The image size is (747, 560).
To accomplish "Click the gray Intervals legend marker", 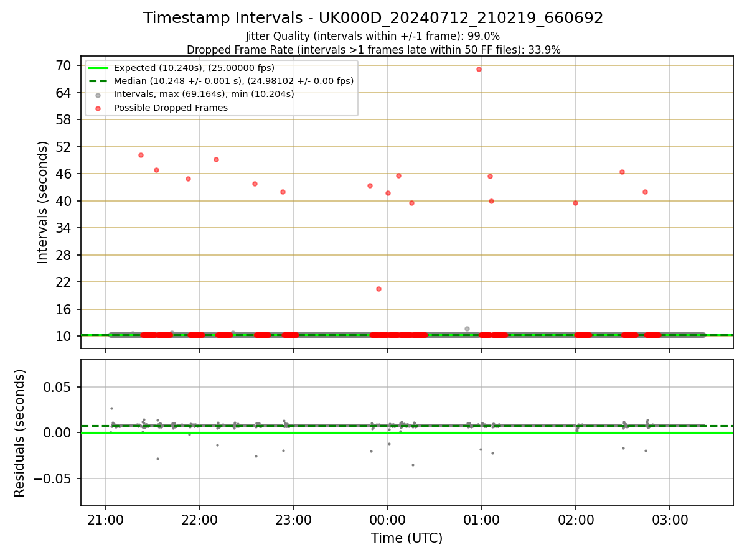I will point(98,95).
